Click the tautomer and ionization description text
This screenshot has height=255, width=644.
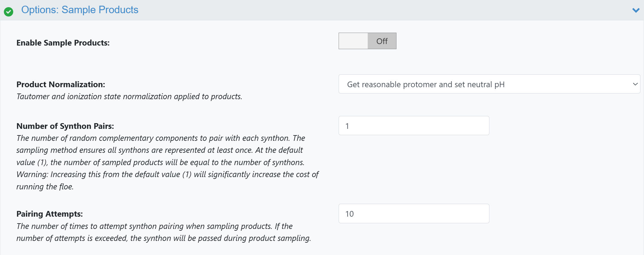pos(129,96)
